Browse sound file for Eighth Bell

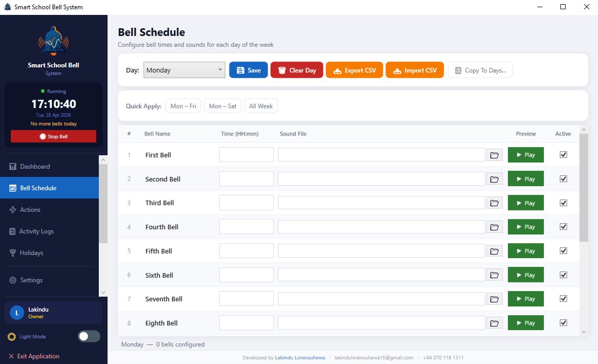tap(494, 323)
